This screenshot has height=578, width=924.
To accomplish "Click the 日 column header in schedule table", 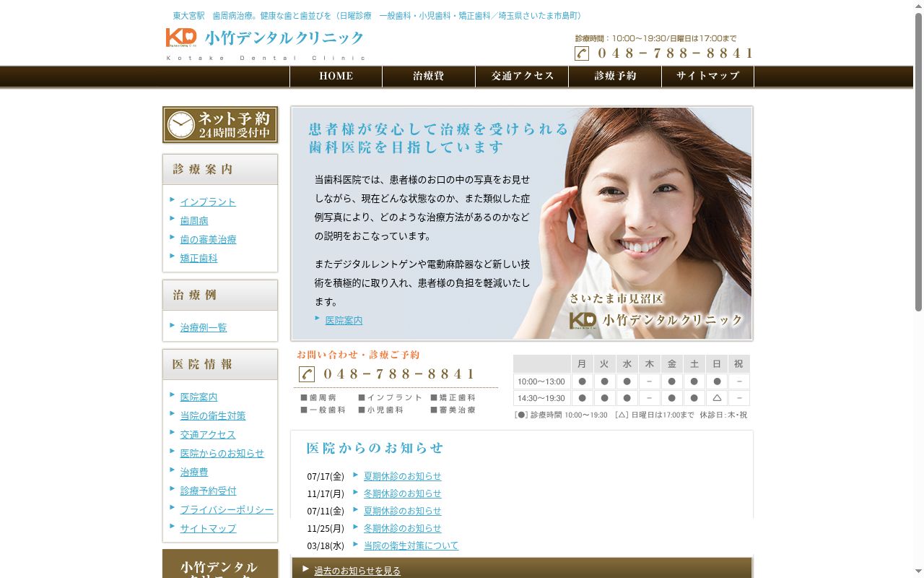I will click(x=717, y=363).
